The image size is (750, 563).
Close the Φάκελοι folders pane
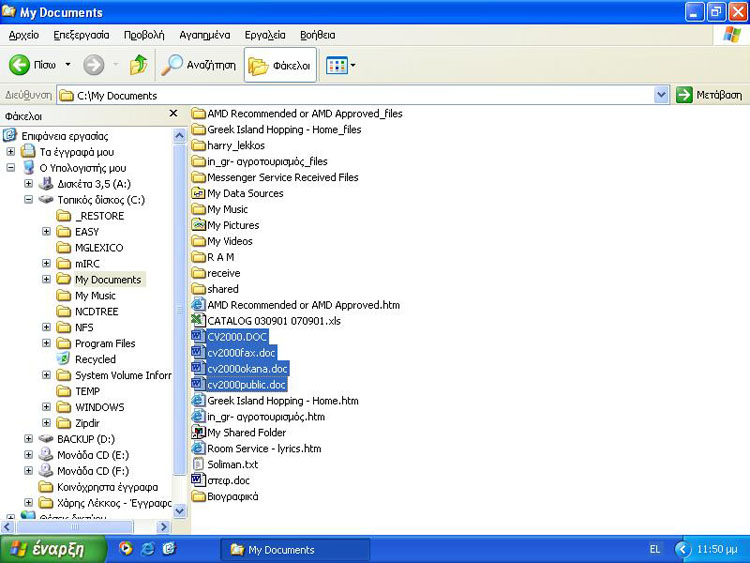pos(173,113)
